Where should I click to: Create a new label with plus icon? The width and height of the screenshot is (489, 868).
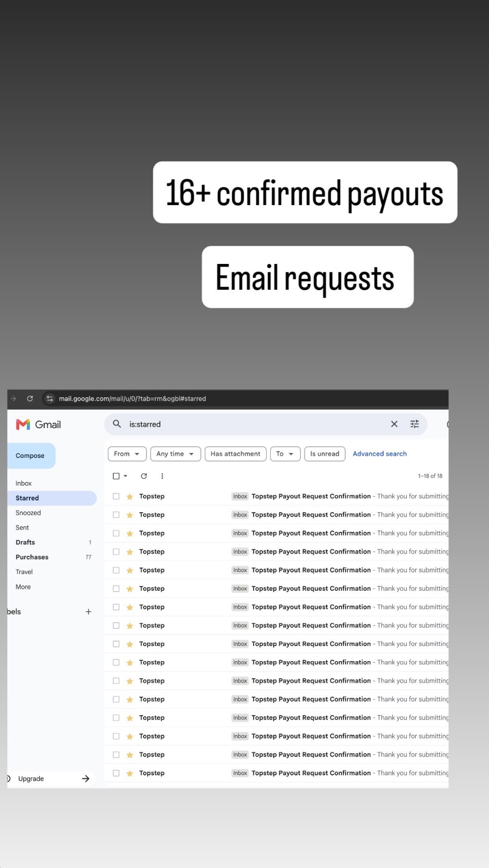[88, 612]
